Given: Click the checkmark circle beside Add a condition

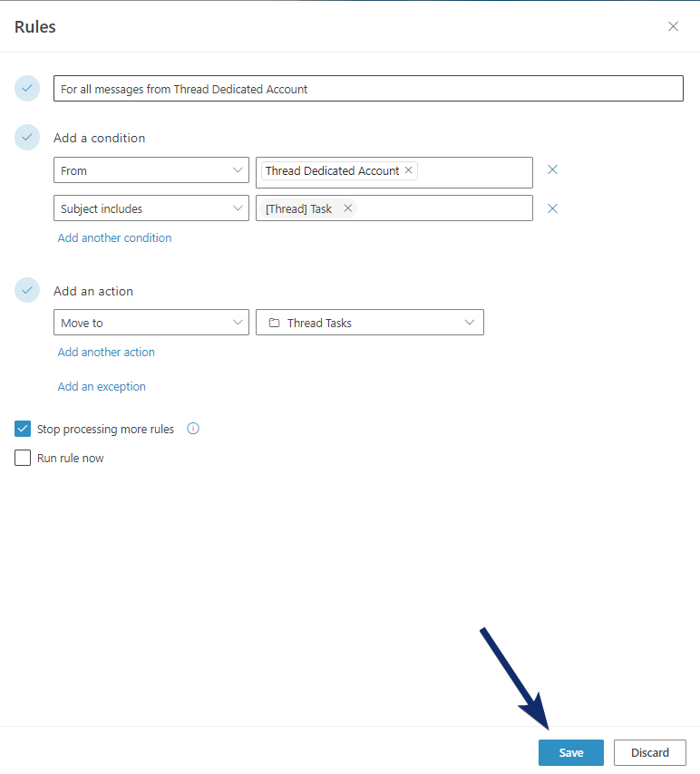Looking at the screenshot, I should click(27, 137).
